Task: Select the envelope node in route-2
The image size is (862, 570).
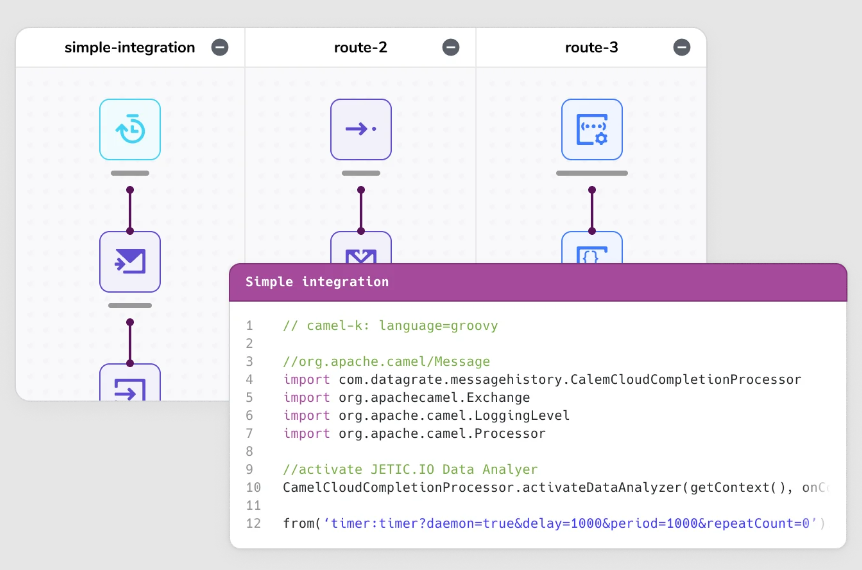Action: tap(361, 247)
